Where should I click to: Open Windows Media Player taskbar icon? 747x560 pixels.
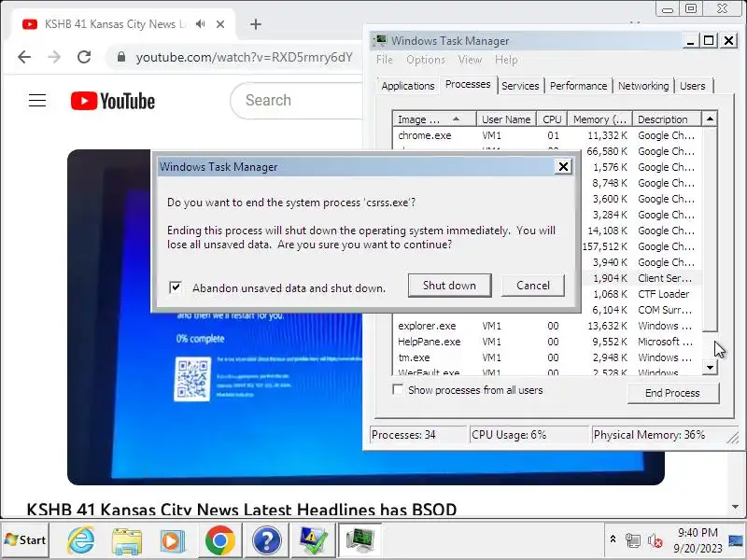[x=172, y=540]
